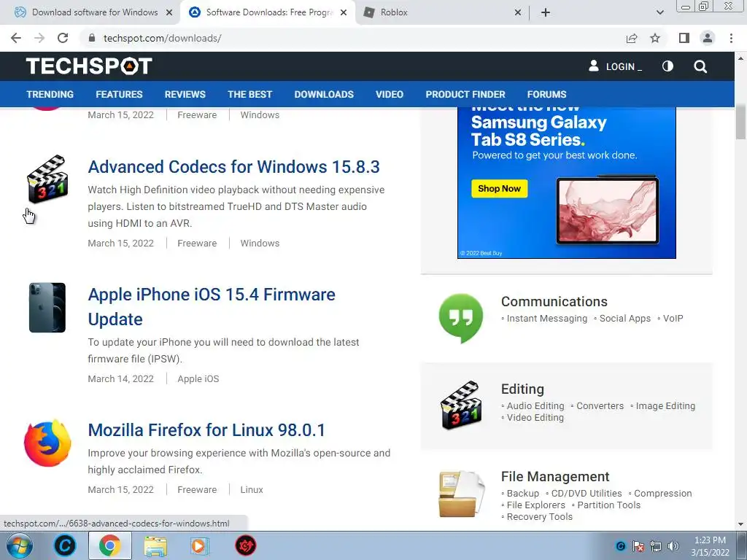Open the PRODUCT FINDER menu
The image size is (747, 560).
point(465,94)
